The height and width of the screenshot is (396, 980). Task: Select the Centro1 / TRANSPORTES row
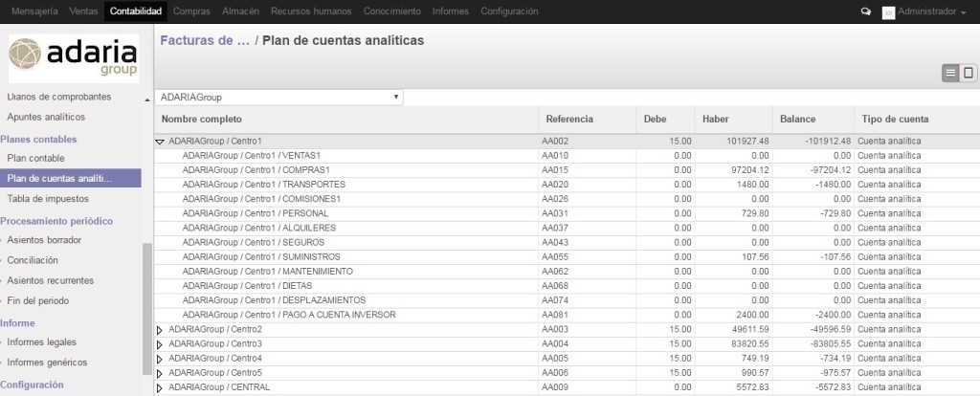point(567,185)
